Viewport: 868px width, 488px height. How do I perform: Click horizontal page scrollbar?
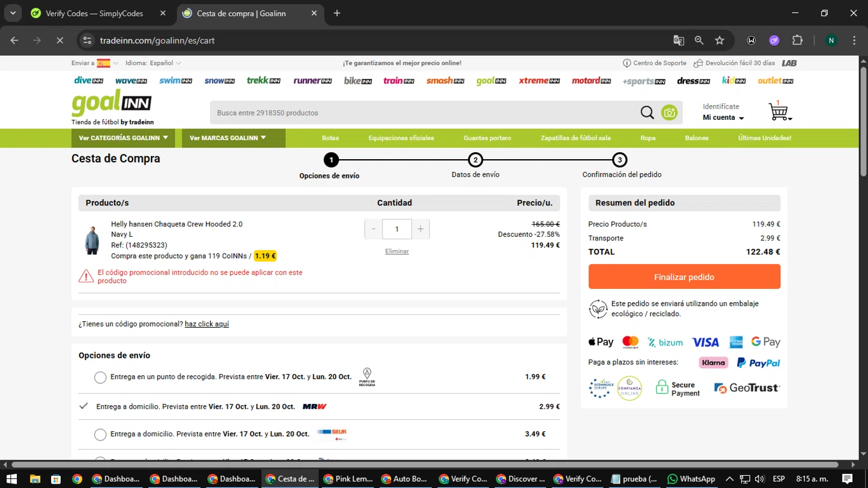[x=425, y=464]
